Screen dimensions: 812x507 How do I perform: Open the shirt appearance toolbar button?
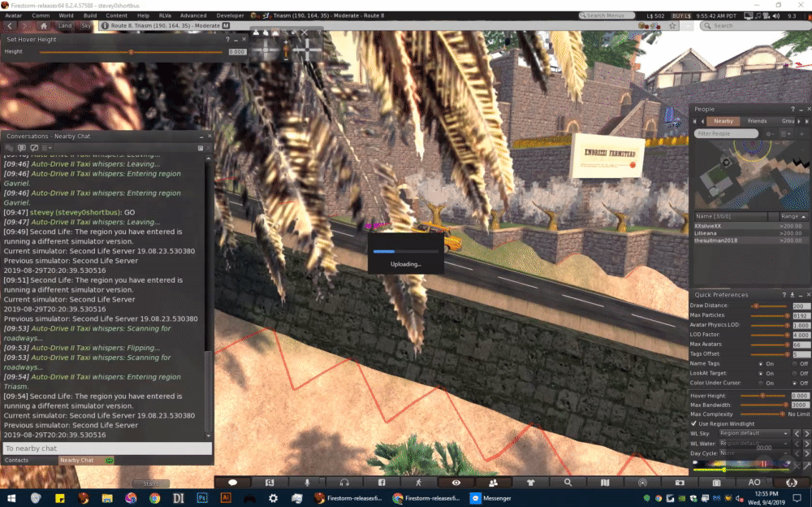(530, 482)
